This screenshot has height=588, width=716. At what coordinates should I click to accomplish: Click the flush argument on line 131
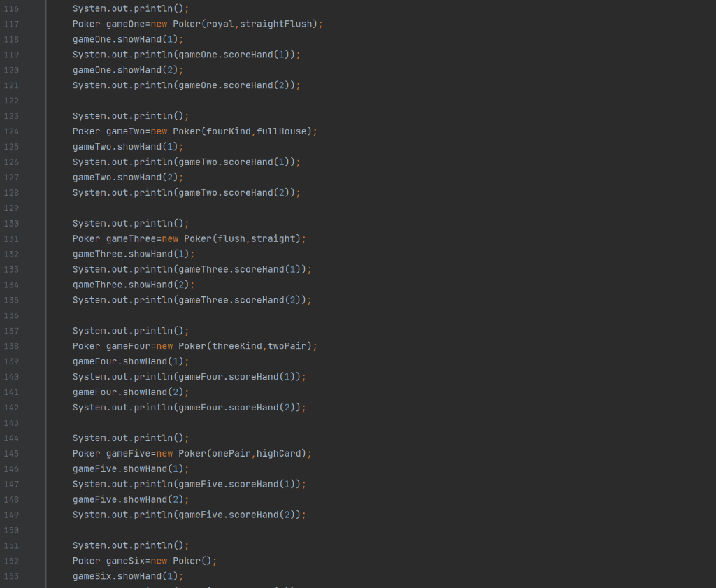pos(231,238)
